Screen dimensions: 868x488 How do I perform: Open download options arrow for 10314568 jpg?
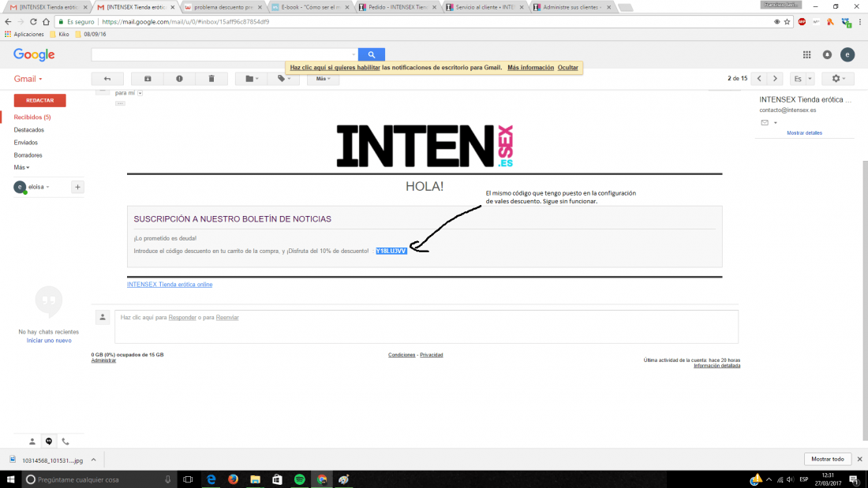pyautogui.click(x=94, y=460)
